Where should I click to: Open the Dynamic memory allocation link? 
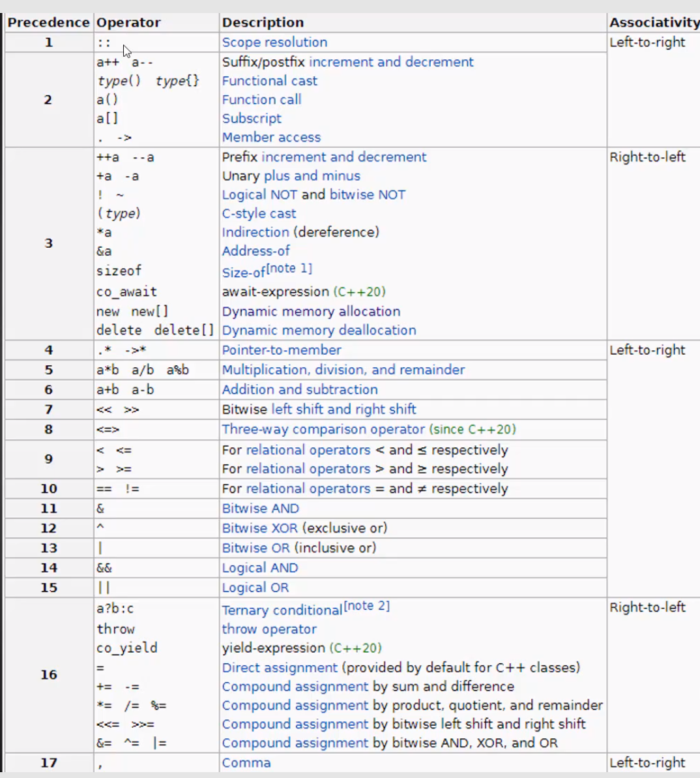312,312
